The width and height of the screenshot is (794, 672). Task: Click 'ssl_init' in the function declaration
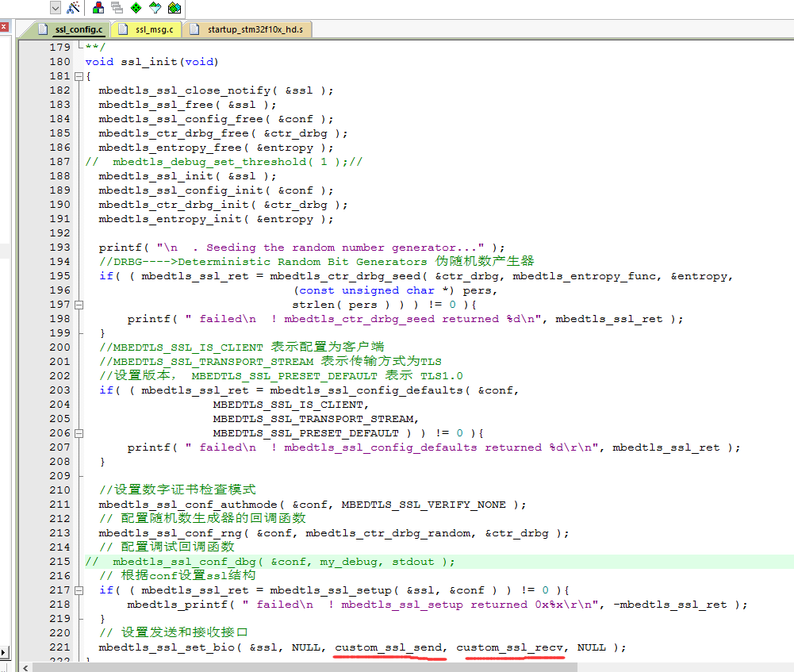click(x=149, y=62)
